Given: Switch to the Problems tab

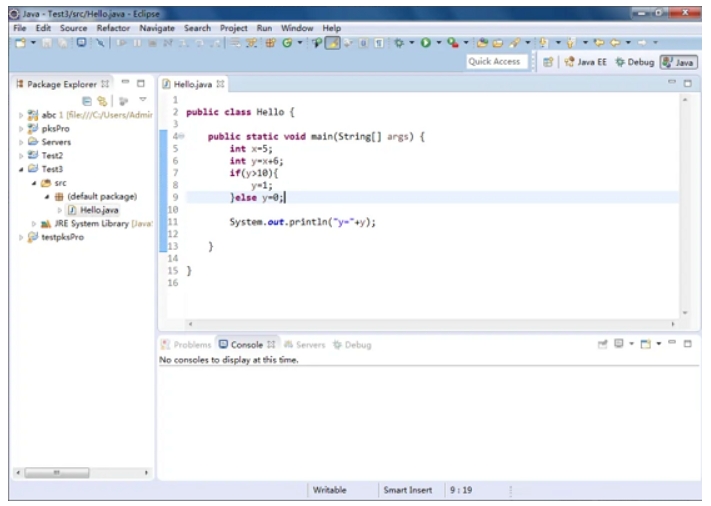Looking at the screenshot, I should (x=186, y=345).
